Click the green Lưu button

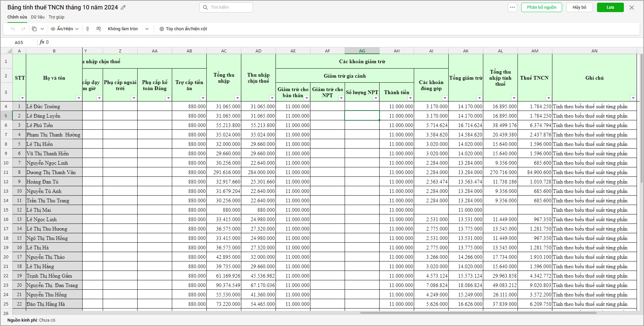click(610, 7)
